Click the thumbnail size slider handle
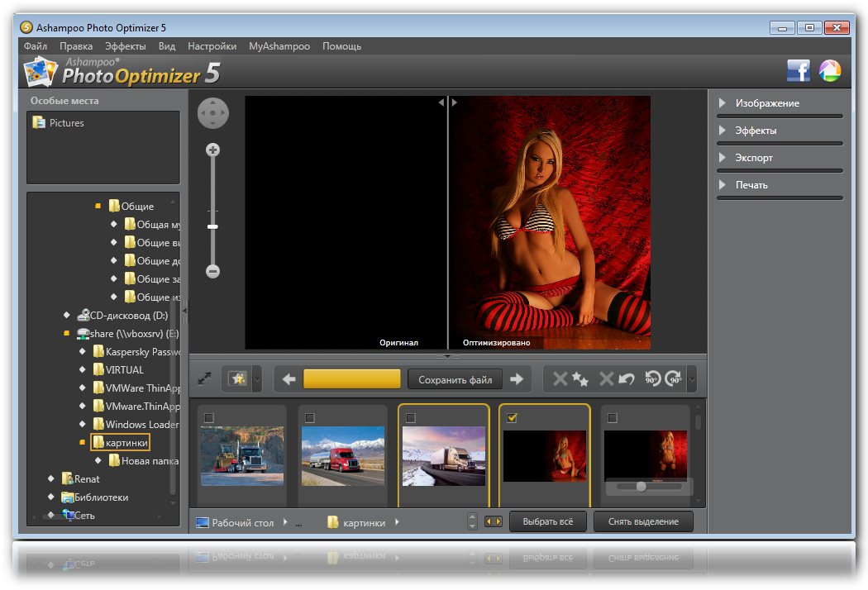This screenshot has width=868, height=590. pyautogui.click(x=641, y=487)
